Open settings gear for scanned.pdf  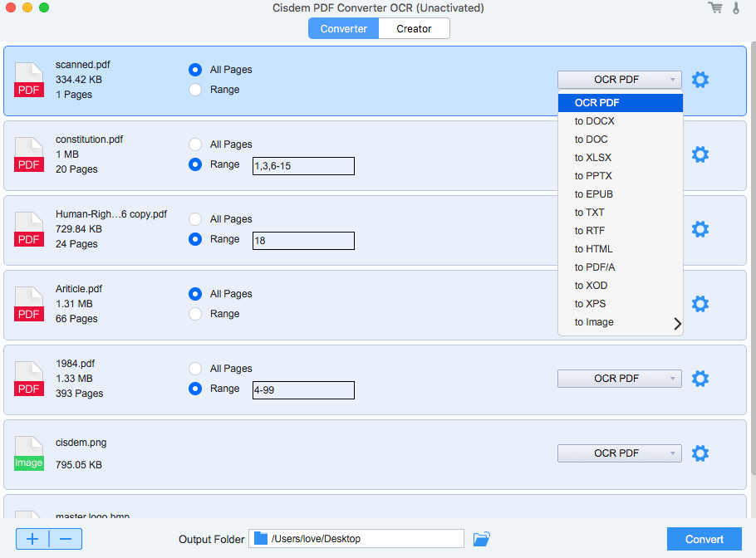[x=700, y=80]
